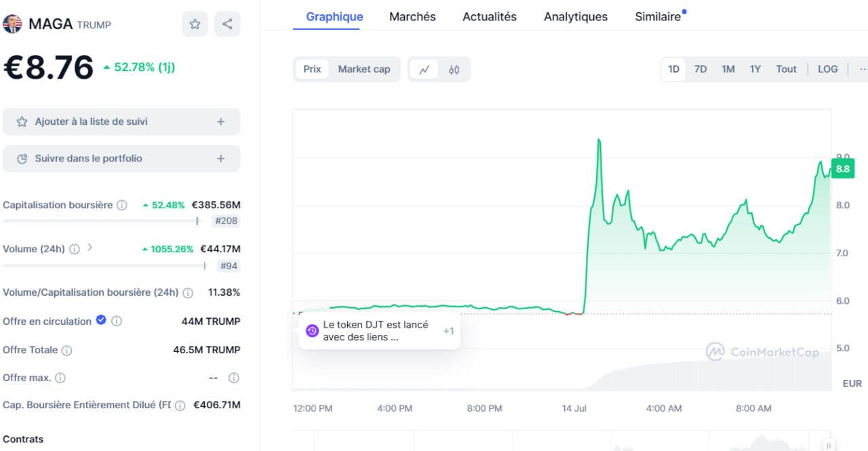Screen dimensions: 868x451
Task: Toggle LOG scale on chart
Action: (x=827, y=69)
